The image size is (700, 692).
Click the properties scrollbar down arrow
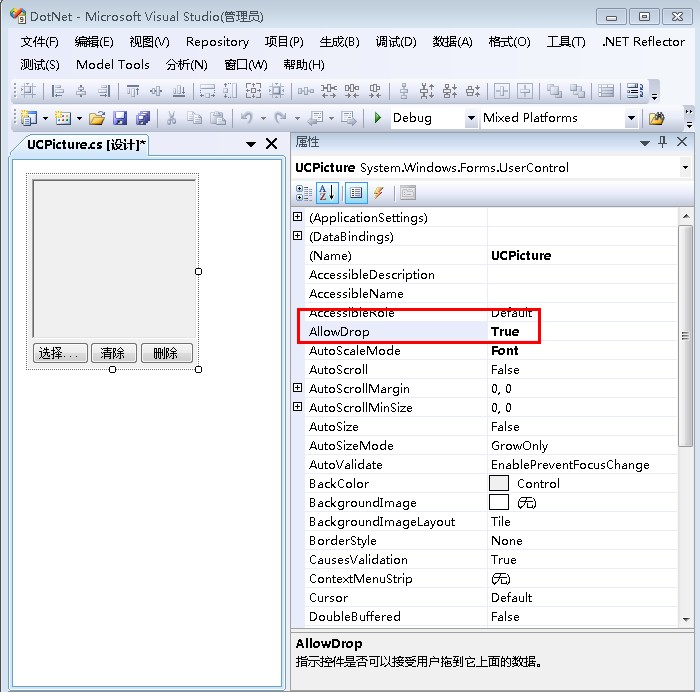coord(685,619)
